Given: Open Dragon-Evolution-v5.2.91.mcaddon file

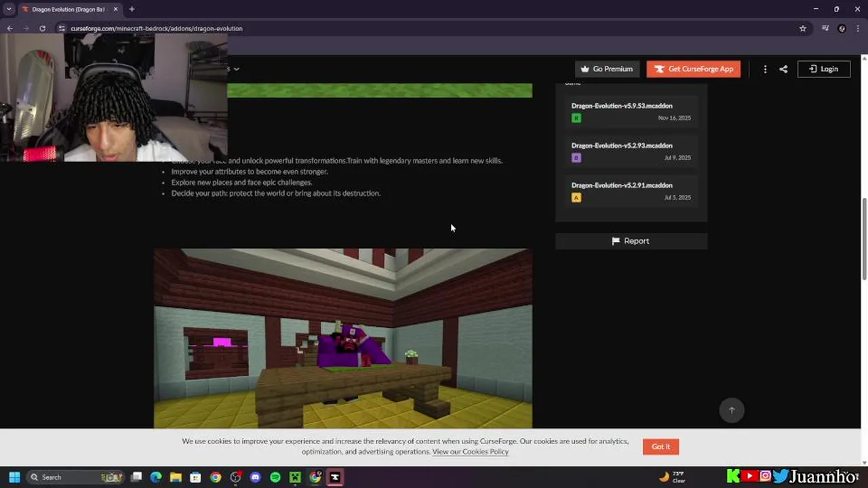Looking at the screenshot, I should pyautogui.click(x=622, y=185).
